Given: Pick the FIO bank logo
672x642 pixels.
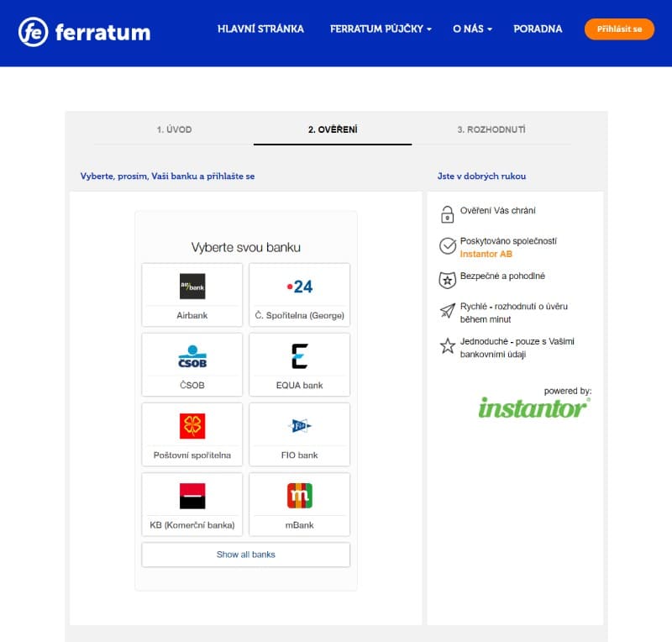Looking at the screenshot, I should click(300, 426).
